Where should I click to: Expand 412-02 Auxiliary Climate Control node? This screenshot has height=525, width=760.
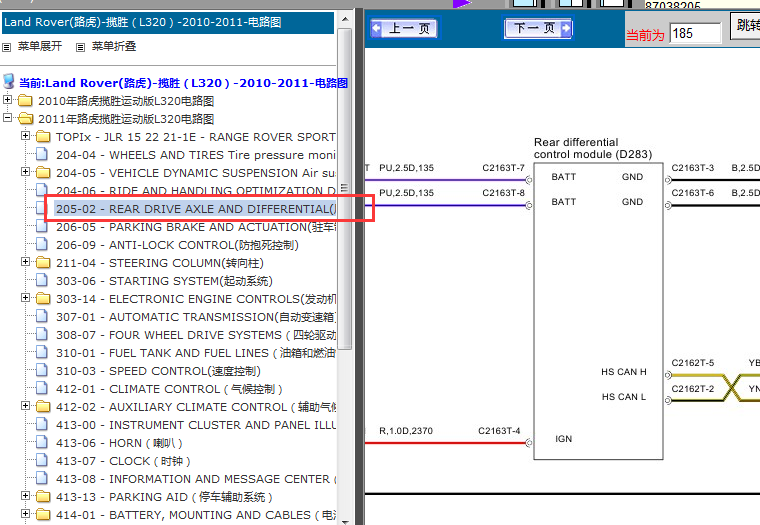pos(25,406)
